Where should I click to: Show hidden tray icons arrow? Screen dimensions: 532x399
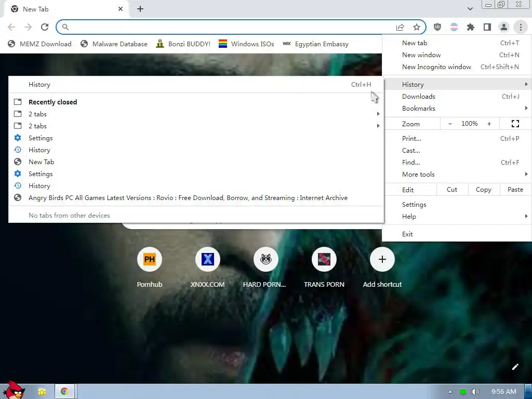click(450, 392)
